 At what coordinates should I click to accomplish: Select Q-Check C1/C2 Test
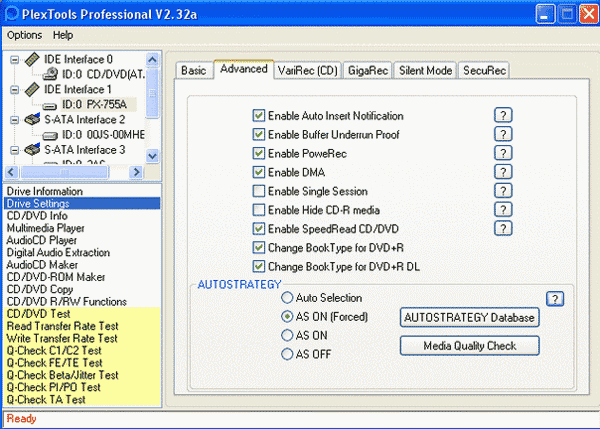[x=82, y=351]
